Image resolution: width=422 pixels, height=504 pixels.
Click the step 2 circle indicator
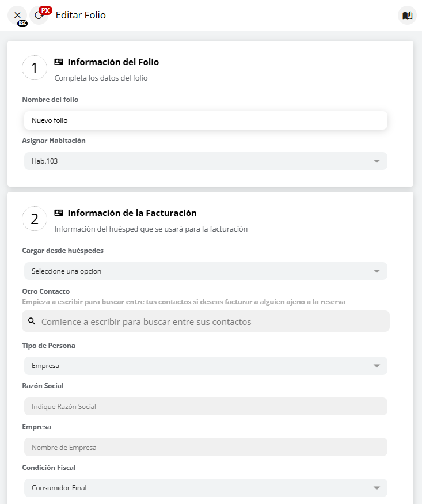[35, 219]
